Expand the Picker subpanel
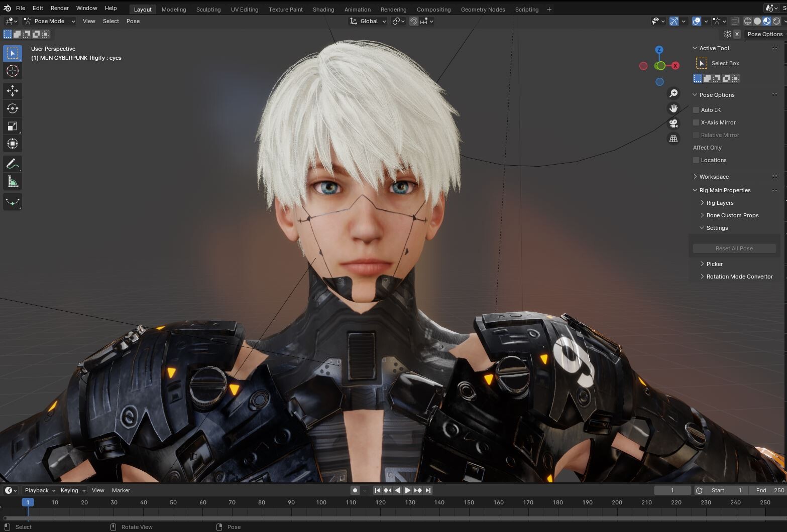Screen dimensions: 787x532 [x=714, y=264]
